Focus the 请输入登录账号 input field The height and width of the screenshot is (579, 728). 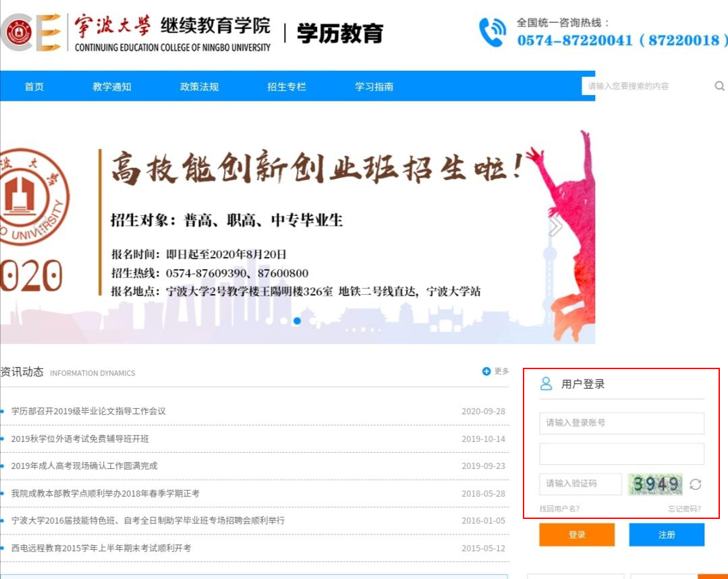pos(621,423)
